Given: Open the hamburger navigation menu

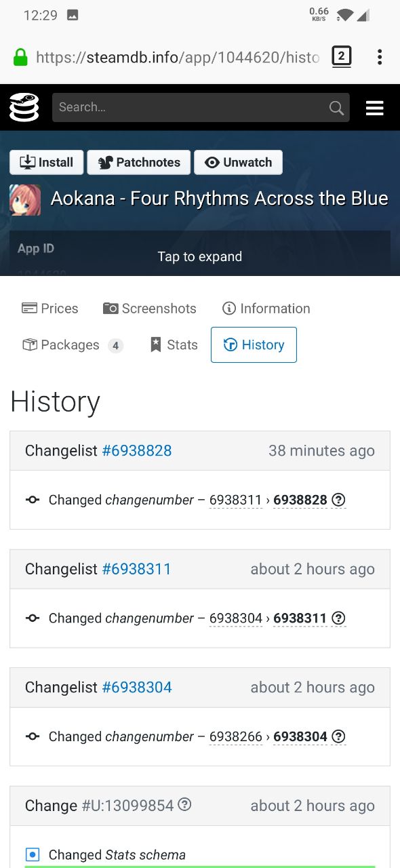Looking at the screenshot, I should click(x=375, y=108).
